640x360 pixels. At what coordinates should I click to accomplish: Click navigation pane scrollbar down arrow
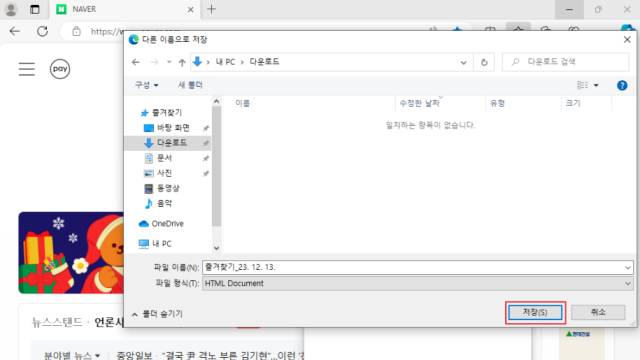(x=216, y=248)
